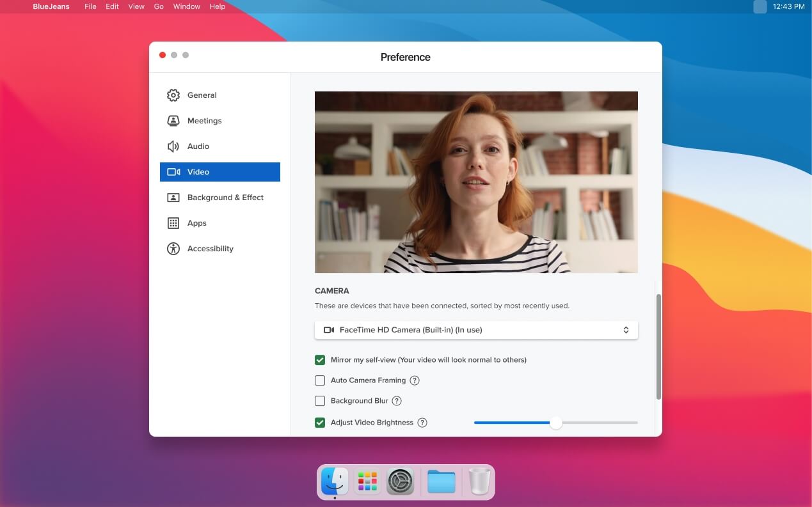
Task: Open the File menu in menu bar
Action: point(90,6)
